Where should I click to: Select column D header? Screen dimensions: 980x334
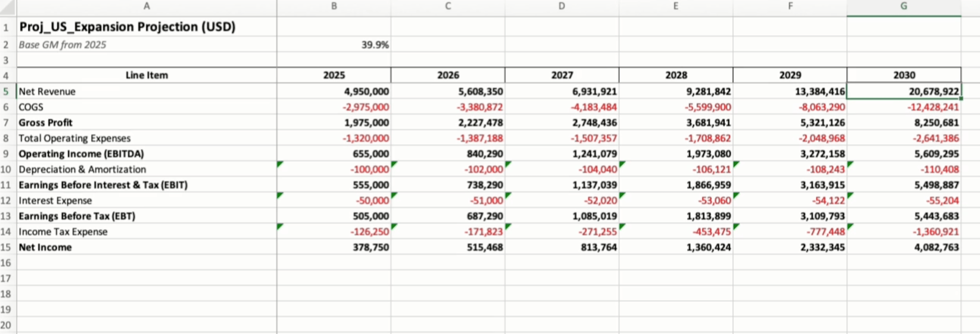(561, 6)
